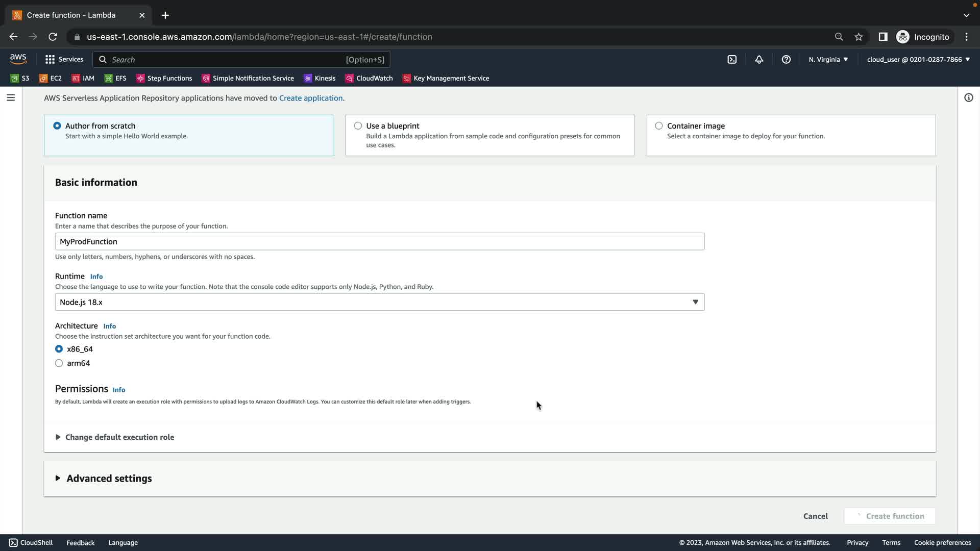Open the notifications bell icon
Viewport: 980px width, 551px height.
point(759,60)
